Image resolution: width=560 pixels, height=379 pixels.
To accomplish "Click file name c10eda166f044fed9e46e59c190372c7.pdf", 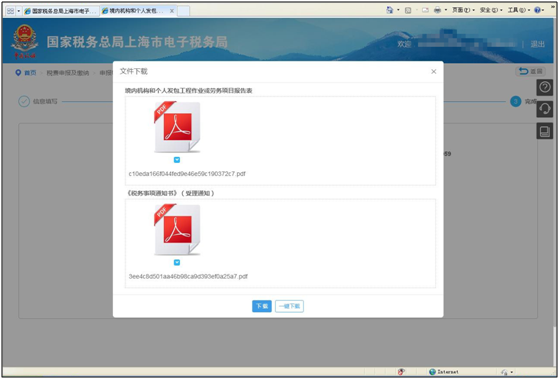I will 187,174.
